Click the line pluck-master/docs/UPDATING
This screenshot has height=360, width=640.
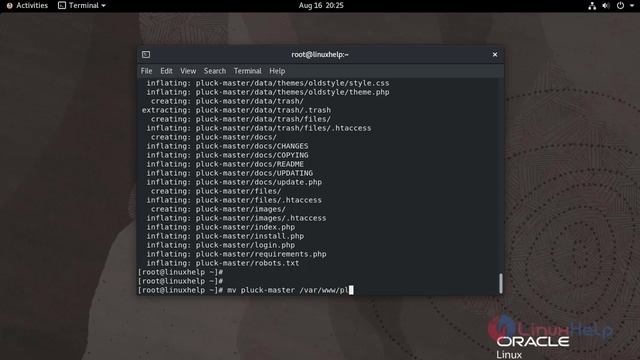click(x=229, y=173)
